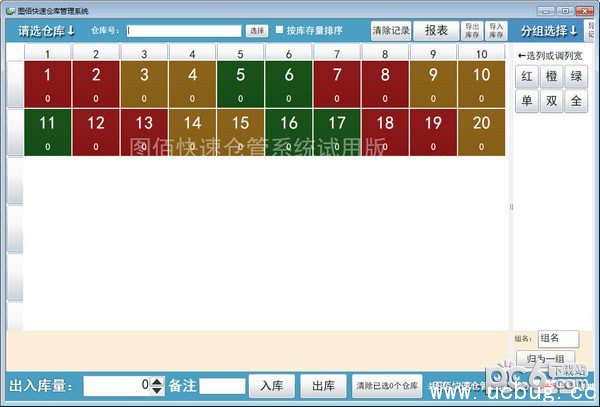600x407 pixels.
Task: Click the 单 odd-number selection button
Action: pos(527,101)
